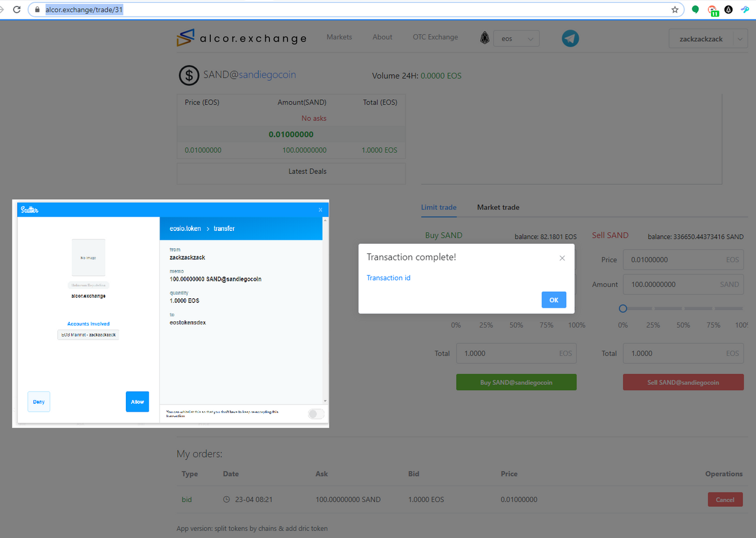Click the No image placeholder in Scatter
The height and width of the screenshot is (538, 756).
click(89, 257)
